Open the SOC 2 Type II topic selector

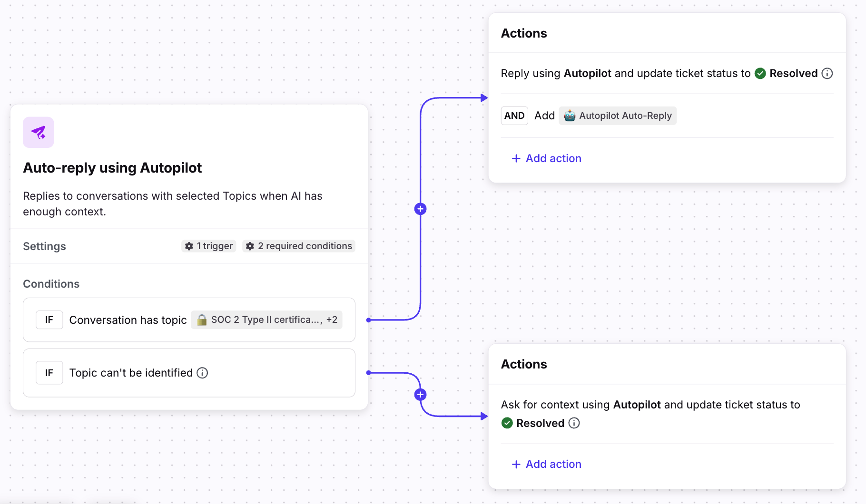[261, 320]
